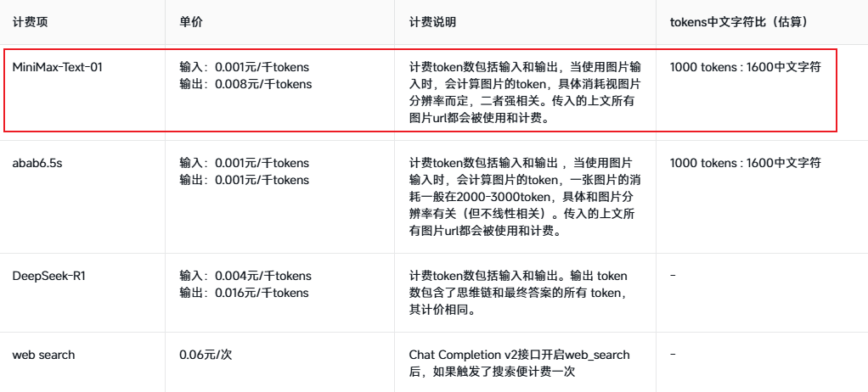
Task: Click abab6.5s row's 1000 tokens ratio
Action: (x=745, y=162)
